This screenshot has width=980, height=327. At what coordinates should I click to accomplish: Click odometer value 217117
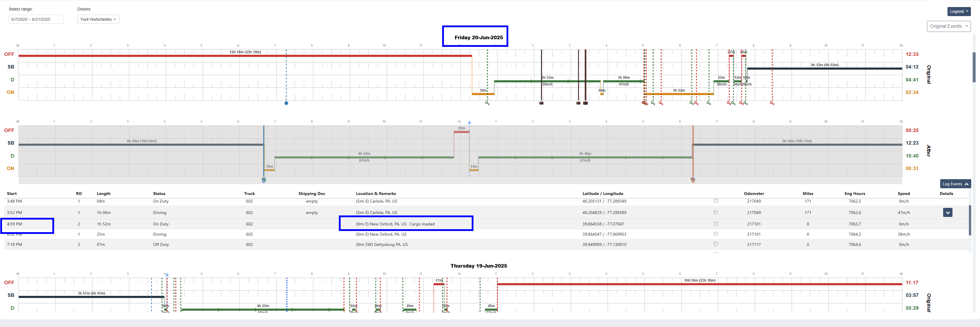(754, 244)
